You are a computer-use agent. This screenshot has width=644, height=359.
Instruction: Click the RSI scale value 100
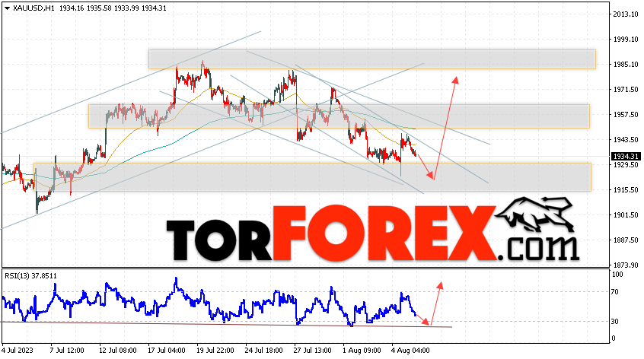pyautogui.click(x=617, y=275)
